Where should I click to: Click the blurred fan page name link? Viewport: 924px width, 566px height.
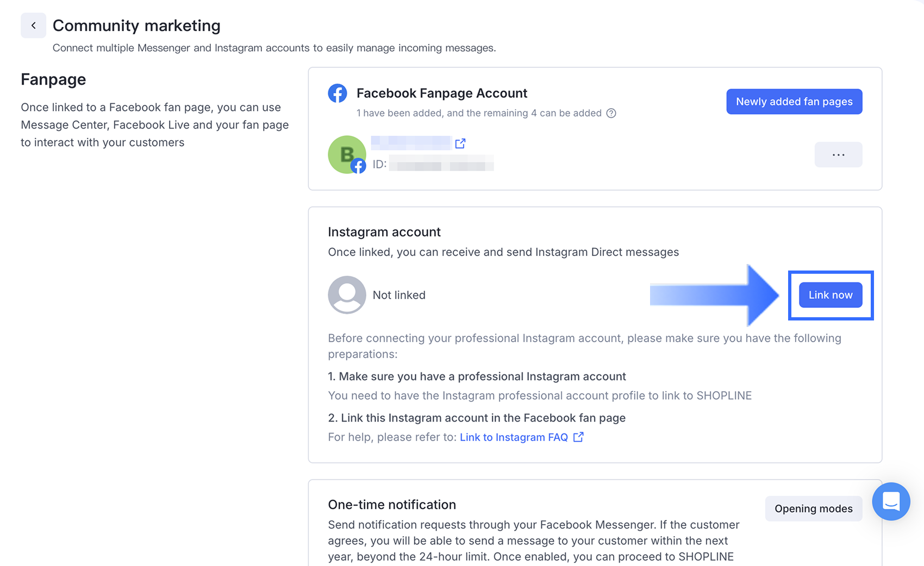[x=411, y=143]
